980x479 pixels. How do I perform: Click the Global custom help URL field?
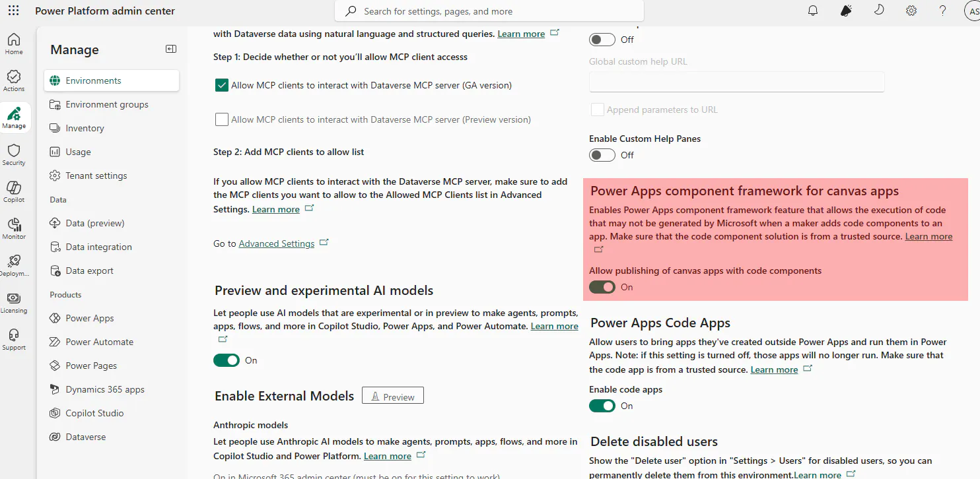pyautogui.click(x=736, y=82)
